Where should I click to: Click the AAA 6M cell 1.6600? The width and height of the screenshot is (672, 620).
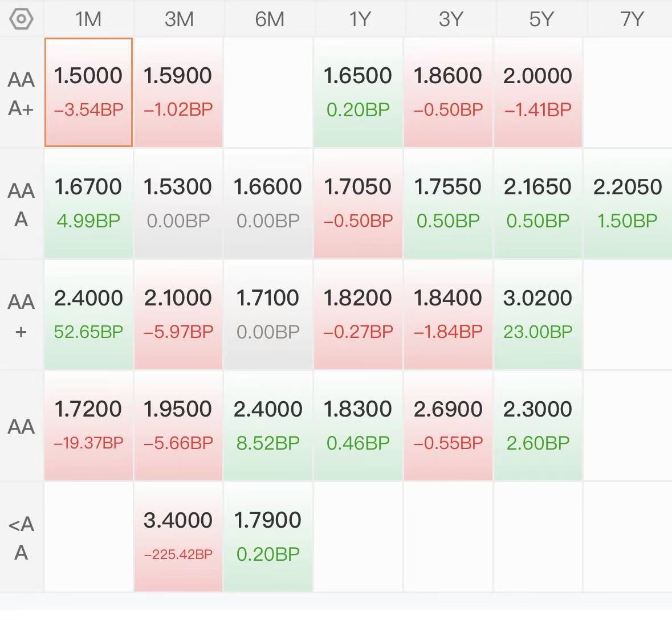click(x=268, y=203)
